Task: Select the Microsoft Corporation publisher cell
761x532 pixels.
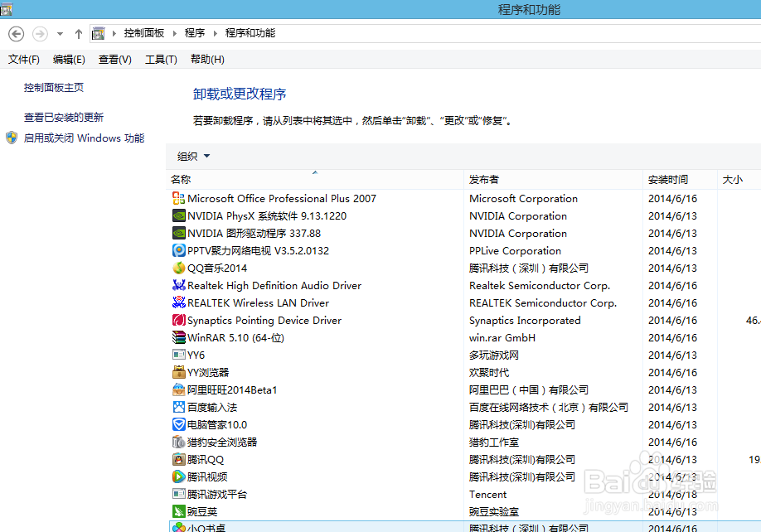Action: coord(523,198)
